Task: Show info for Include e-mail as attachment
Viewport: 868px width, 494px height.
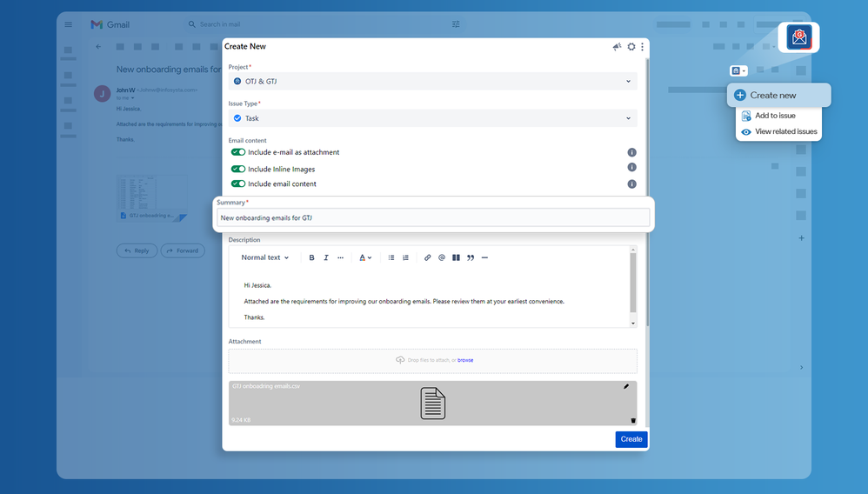Action: pyautogui.click(x=631, y=152)
